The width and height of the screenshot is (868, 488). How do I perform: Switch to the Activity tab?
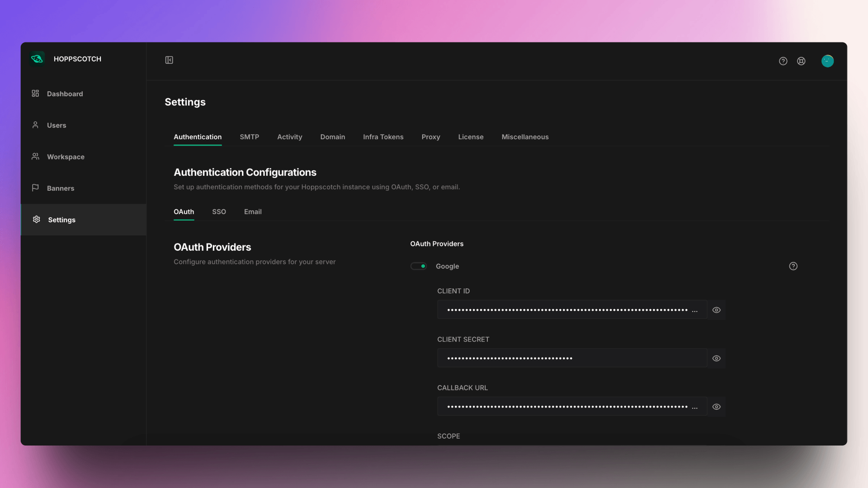pos(289,137)
